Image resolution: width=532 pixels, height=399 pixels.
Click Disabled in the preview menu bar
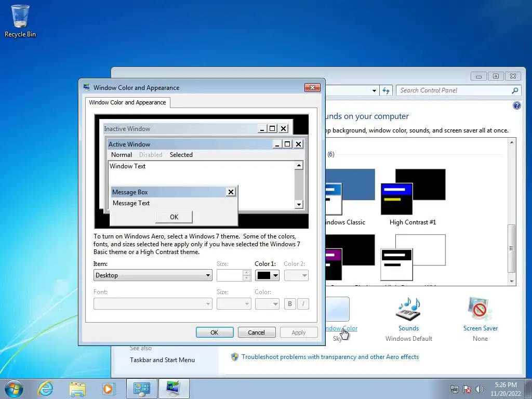151,155
